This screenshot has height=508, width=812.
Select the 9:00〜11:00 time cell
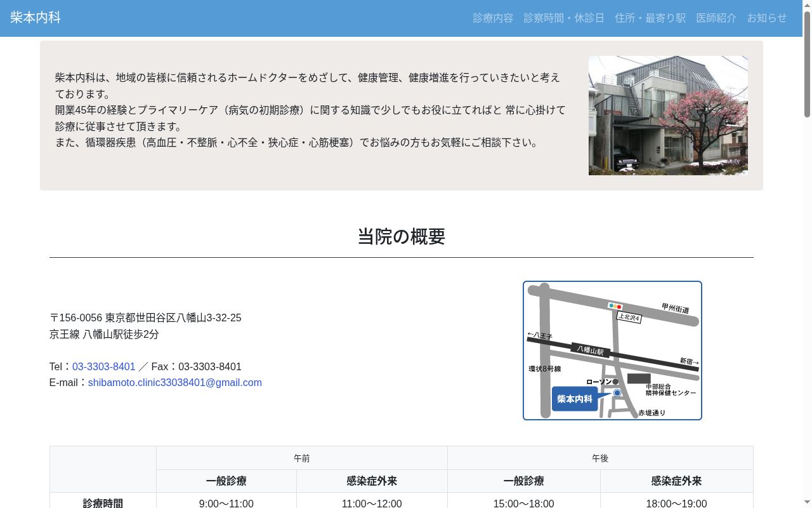pos(226,503)
